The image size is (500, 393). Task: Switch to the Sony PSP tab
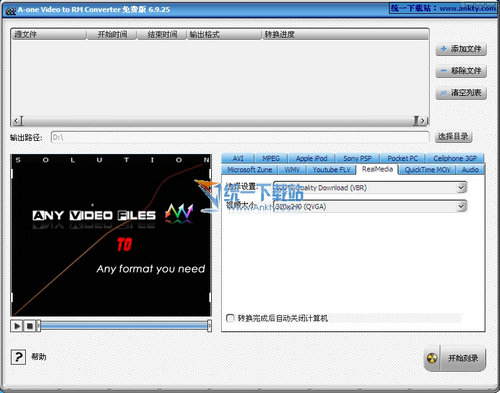[x=357, y=158]
